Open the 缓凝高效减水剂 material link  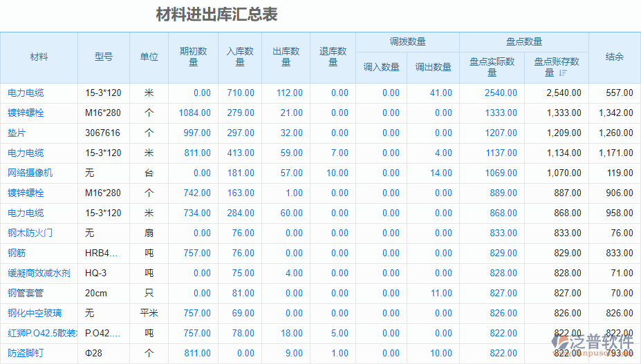[x=39, y=273]
